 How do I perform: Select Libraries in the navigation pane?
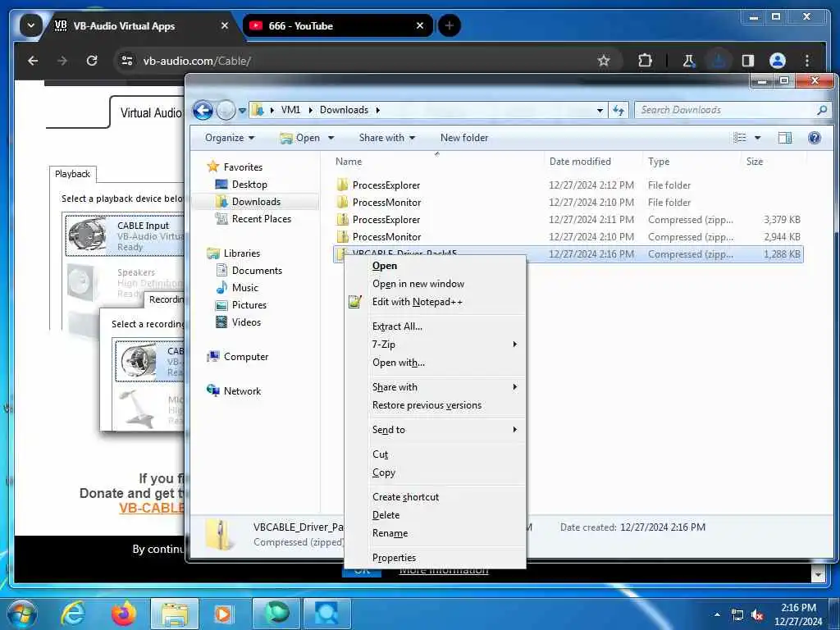click(233, 253)
